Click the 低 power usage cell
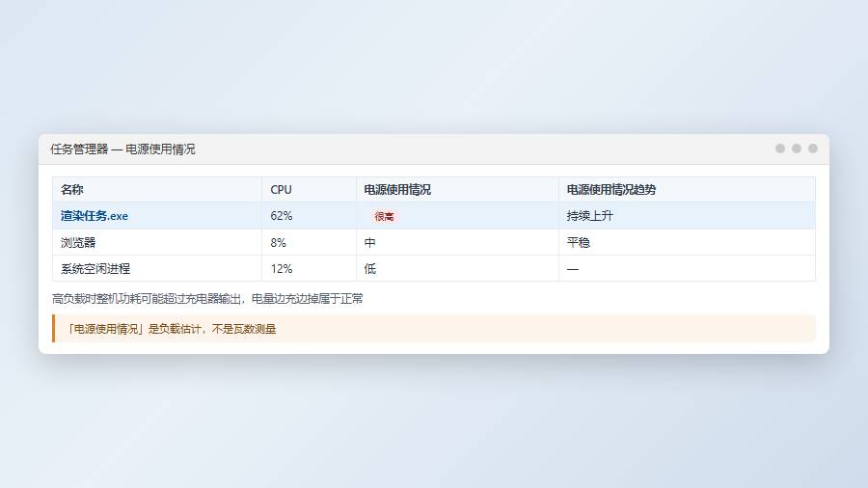Viewport: 868px width, 488px height. coord(457,268)
